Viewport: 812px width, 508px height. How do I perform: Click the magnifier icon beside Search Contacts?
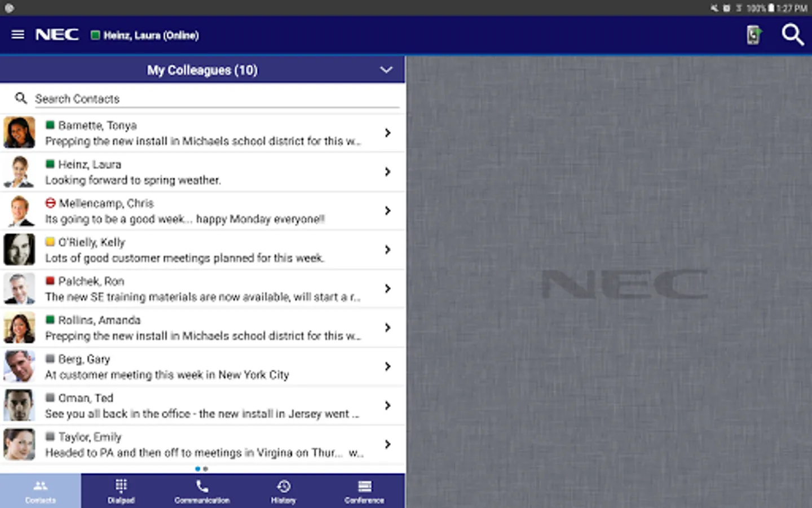pyautogui.click(x=21, y=99)
